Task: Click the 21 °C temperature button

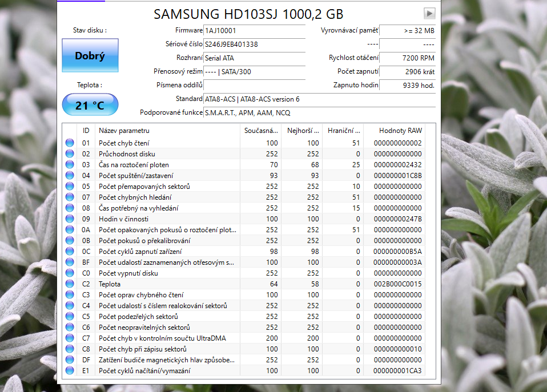Action: point(90,104)
